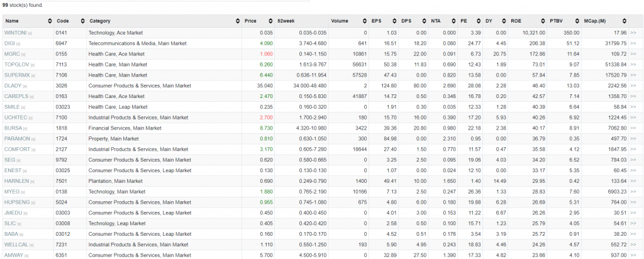The image size is (644, 259).
Task: Select the 99 stock(s) found text
Action: [x=23, y=5]
